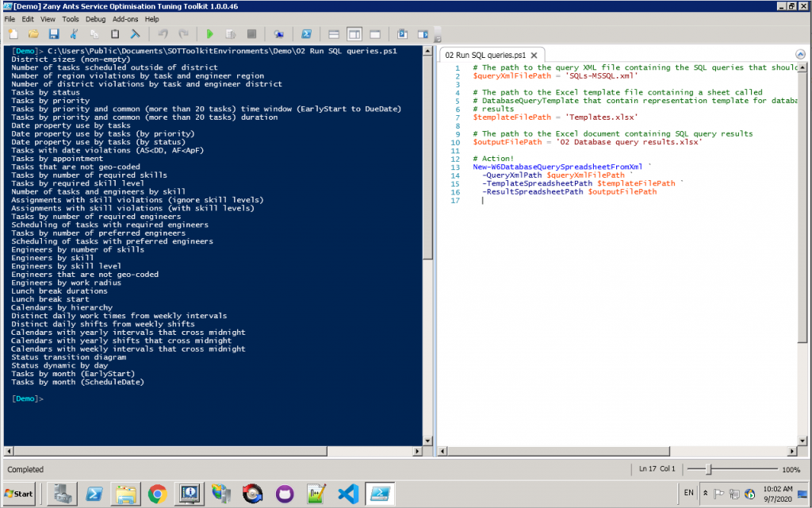
Task: Paste from clipboard toolbar icon
Action: click(x=115, y=34)
